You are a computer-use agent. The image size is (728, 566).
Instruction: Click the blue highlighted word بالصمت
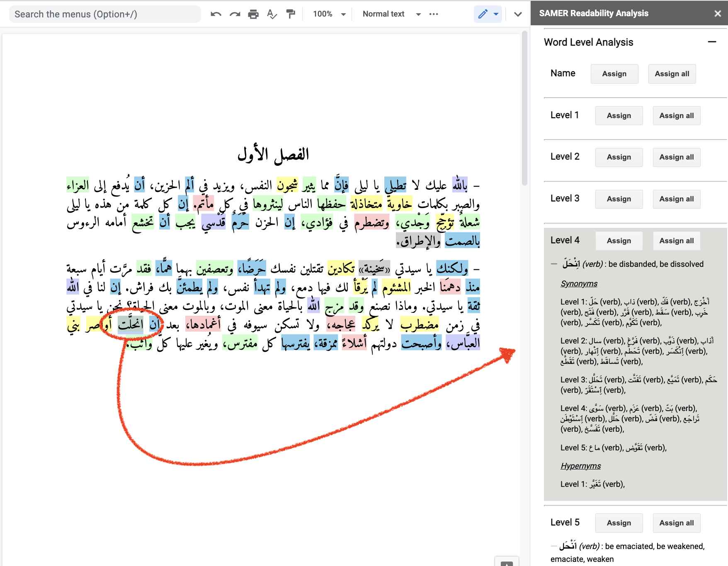(x=462, y=241)
